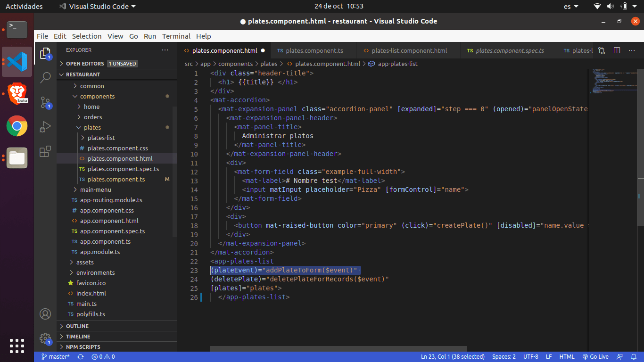This screenshot has height=362, width=644.
Task: Expand the OUTLINE section
Action: click(77, 326)
